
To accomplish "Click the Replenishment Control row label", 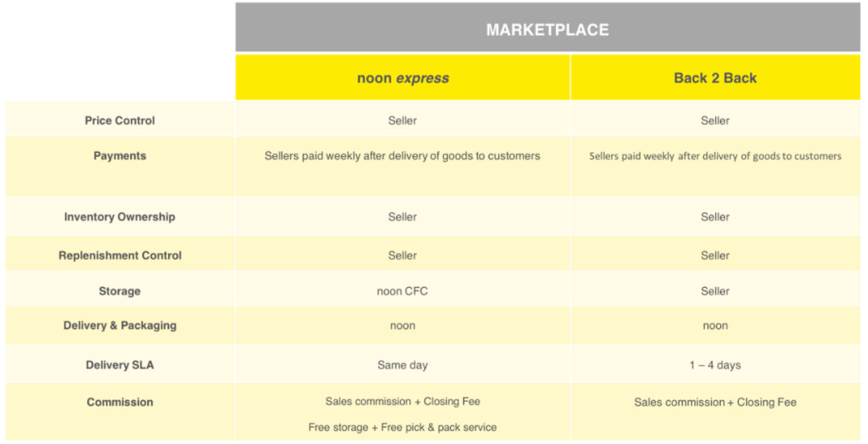I will pyautogui.click(x=120, y=256).
